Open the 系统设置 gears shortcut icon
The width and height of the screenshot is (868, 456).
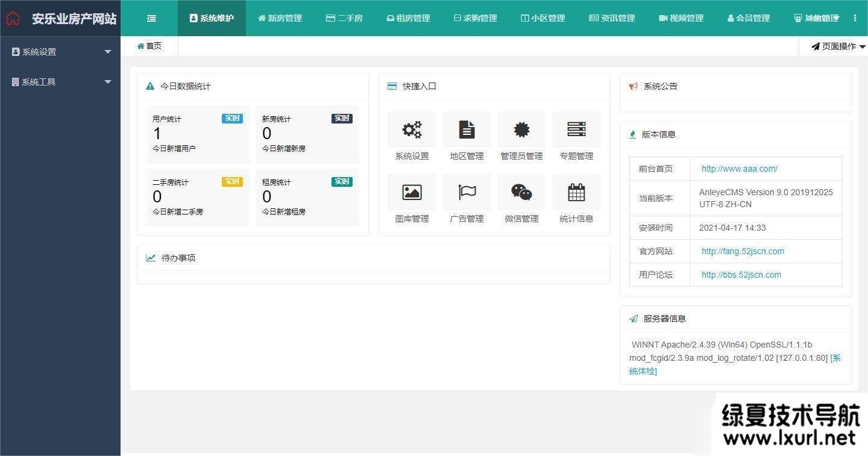(412, 130)
